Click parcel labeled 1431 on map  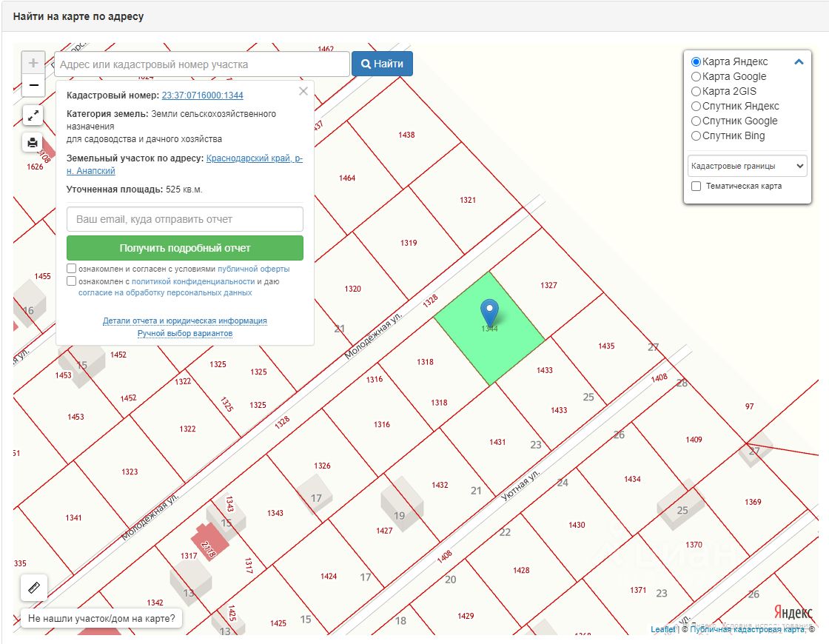pos(497,442)
